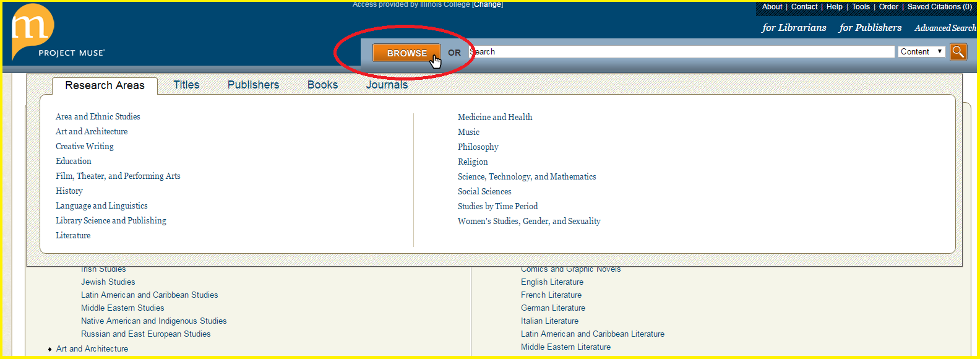The image size is (980, 359).
Task: Open Russian and East European Studies
Action: pos(145,334)
